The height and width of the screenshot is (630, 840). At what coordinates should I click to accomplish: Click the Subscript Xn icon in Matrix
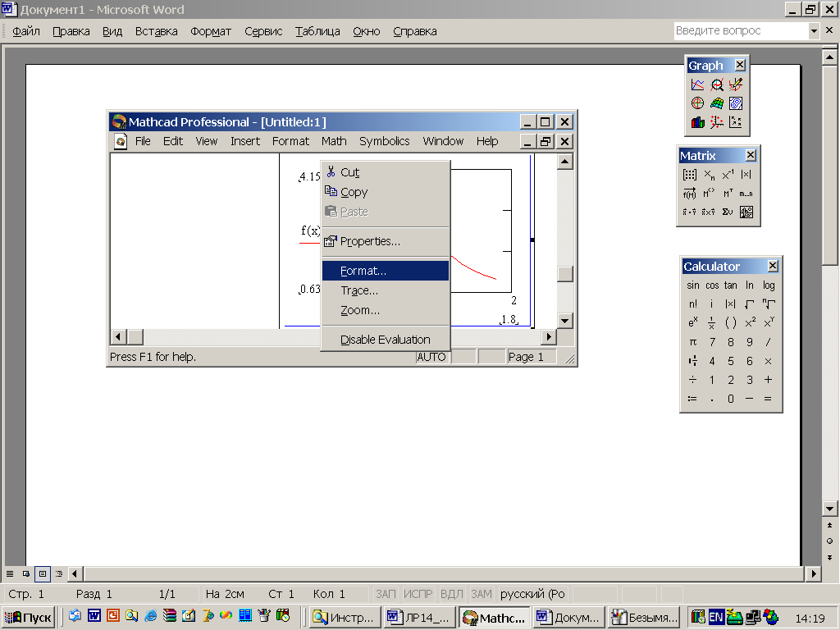[x=709, y=175]
